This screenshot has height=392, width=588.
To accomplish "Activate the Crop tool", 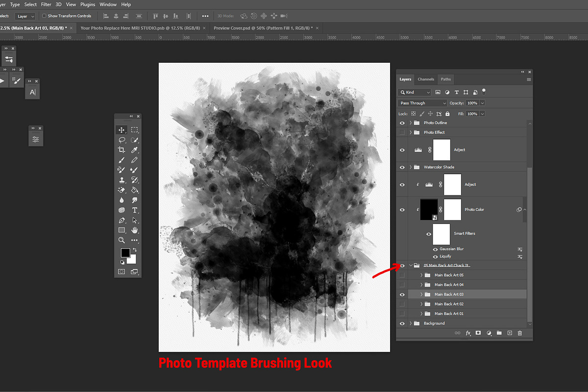I will point(122,150).
